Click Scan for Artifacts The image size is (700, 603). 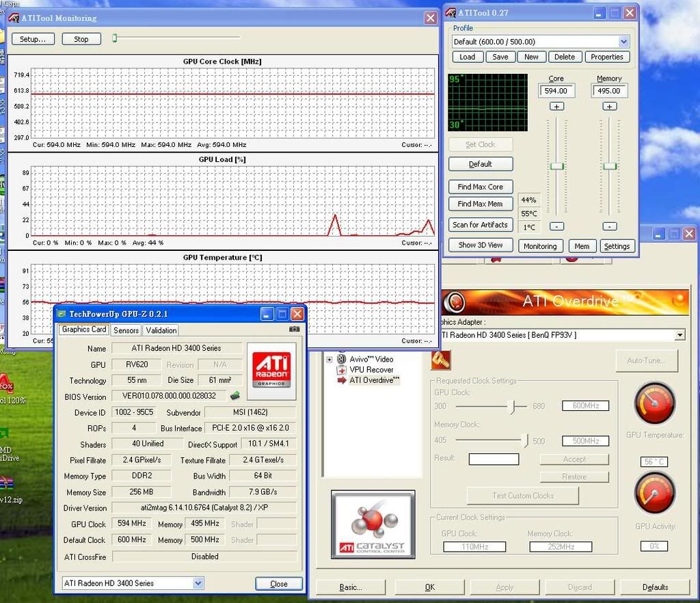[481, 224]
